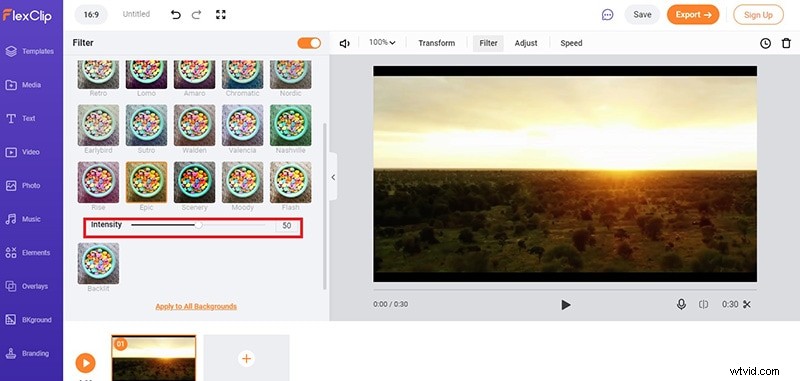The width and height of the screenshot is (800, 381).
Task: Open the clip duration clock icon
Action: coord(765,43)
